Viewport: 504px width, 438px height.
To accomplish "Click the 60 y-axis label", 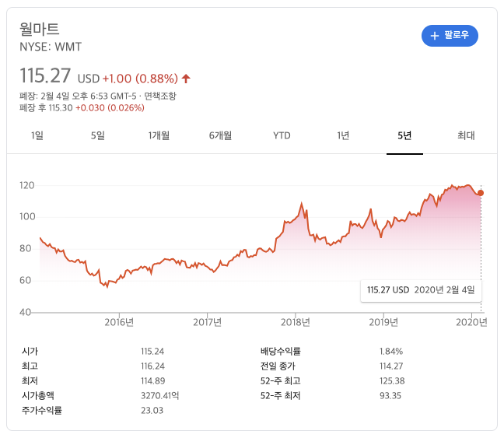I will tap(26, 280).
